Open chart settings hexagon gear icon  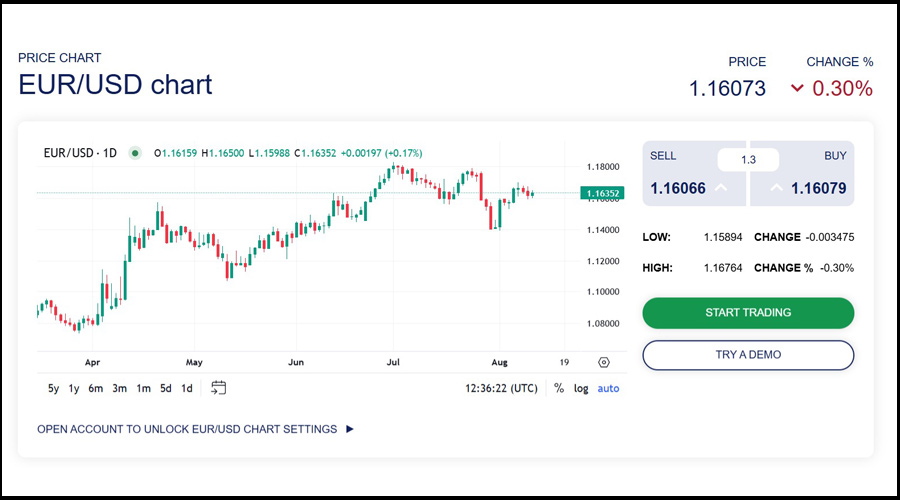tap(604, 363)
